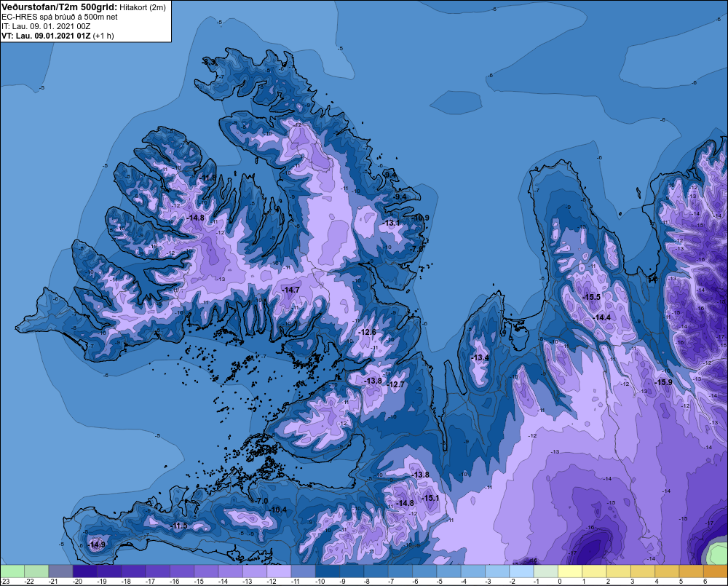The image size is (728, 586).
Task: Select the grey-purple swatch right of legend -21
Action: (x=61, y=571)
